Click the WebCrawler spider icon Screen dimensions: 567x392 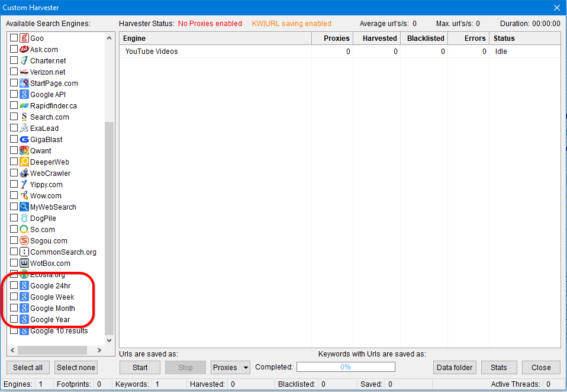(x=24, y=173)
